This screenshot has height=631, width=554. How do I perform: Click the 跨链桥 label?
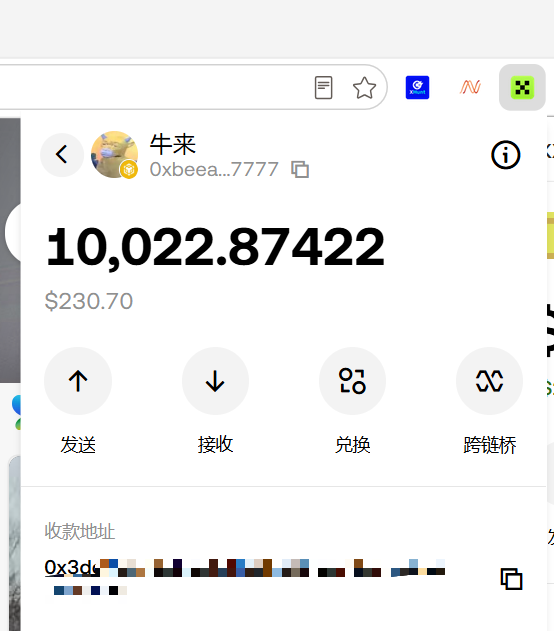[x=490, y=445]
